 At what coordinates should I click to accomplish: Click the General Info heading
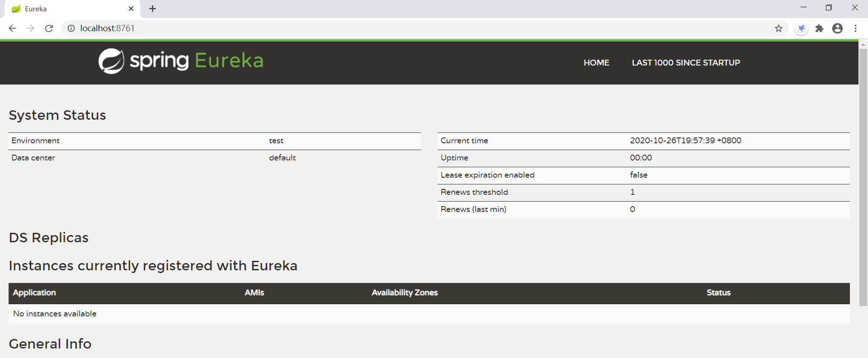click(x=50, y=344)
